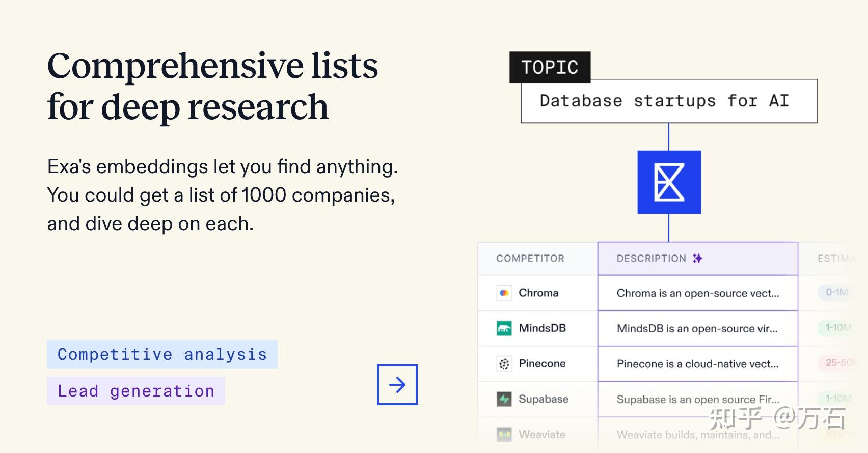Select the Pinecone logo icon
The image size is (868, 453).
click(x=504, y=363)
